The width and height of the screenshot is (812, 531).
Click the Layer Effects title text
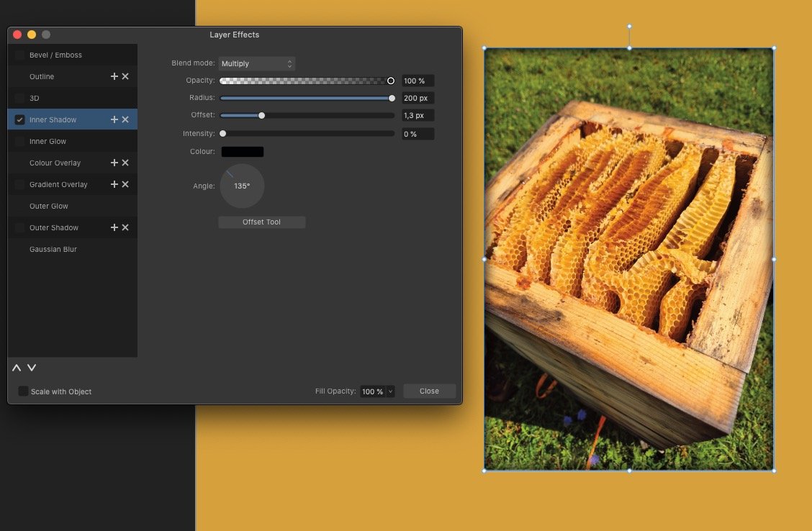click(x=234, y=35)
